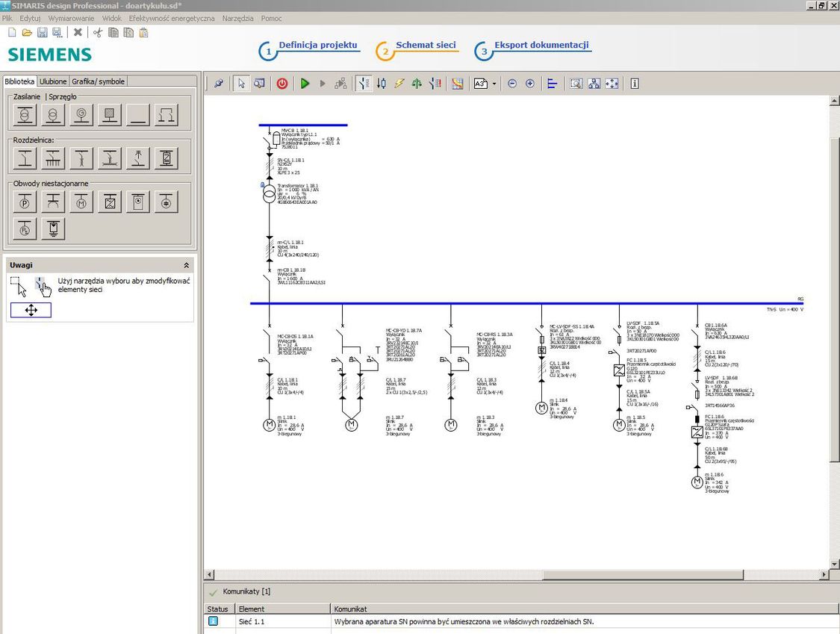Activate the move cross-arrows tool

pyautogui.click(x=31, y=310)
